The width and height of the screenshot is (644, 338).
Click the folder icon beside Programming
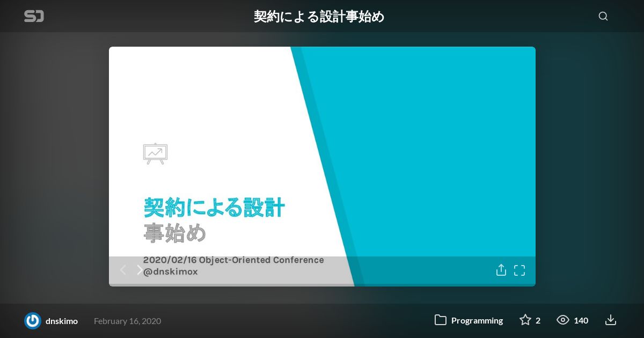pos(441,320)
